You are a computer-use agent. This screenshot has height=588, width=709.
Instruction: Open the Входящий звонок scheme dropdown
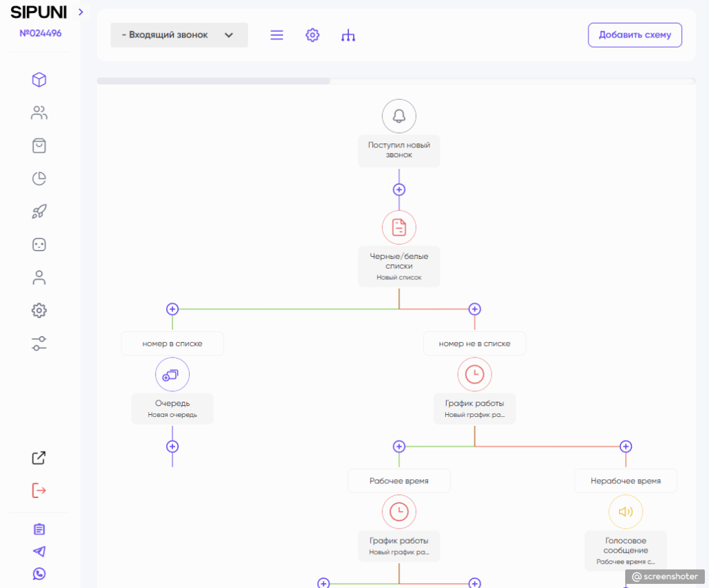click(x=179, y=35)
